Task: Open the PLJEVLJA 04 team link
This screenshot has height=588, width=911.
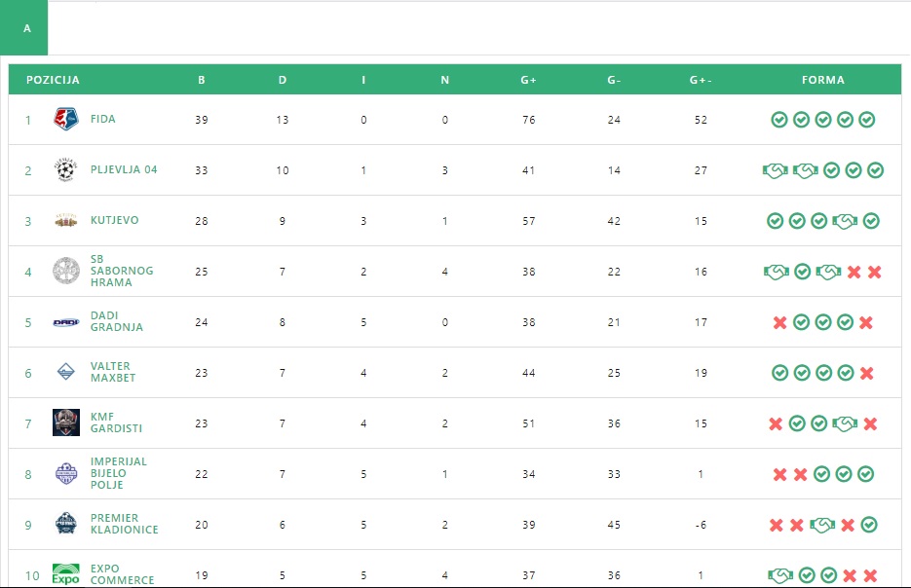Action: (123, 169)
